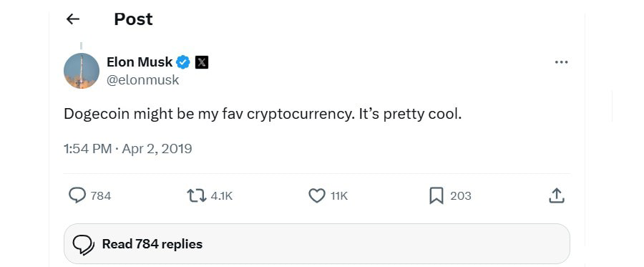Like the post with the heart icon
644x267 pixels.
pos(317,196)
